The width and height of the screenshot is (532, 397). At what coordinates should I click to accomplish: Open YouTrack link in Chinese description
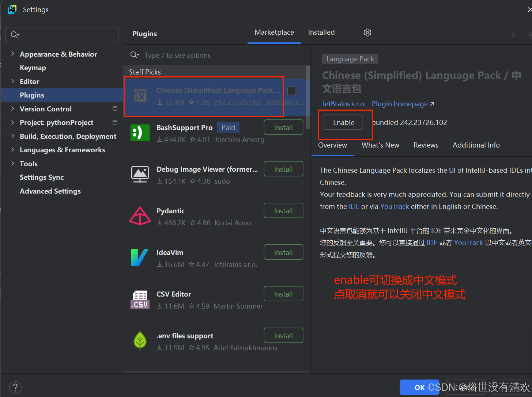[468, 243]
